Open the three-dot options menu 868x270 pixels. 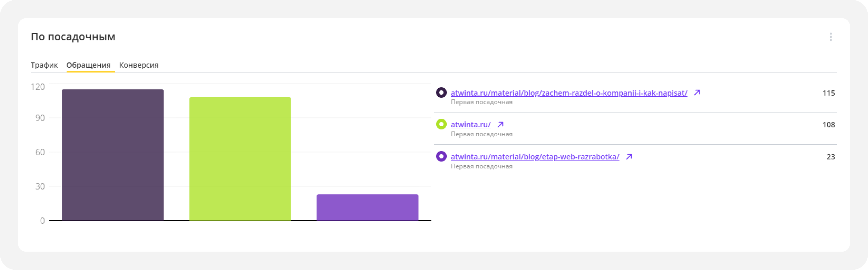pos(831,37)
